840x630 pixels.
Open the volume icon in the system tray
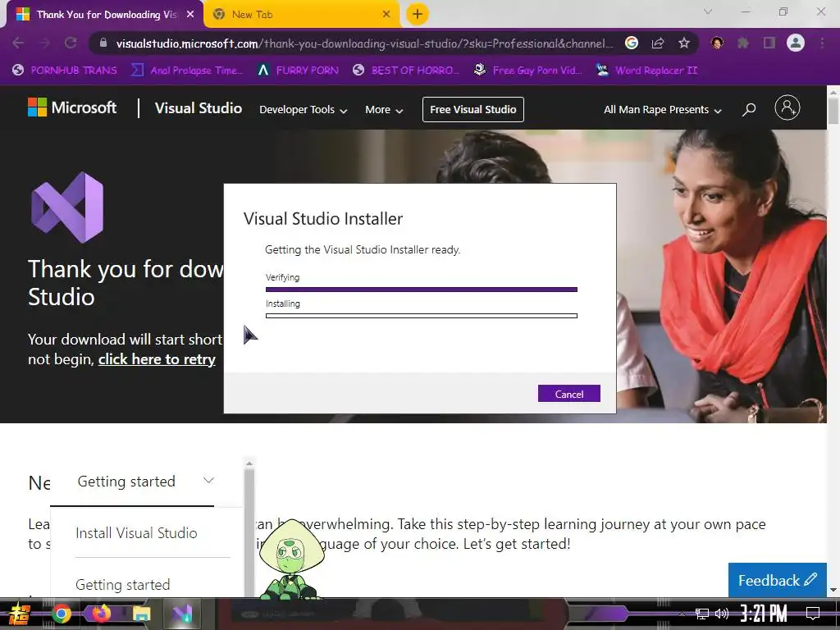pos(722,614)
